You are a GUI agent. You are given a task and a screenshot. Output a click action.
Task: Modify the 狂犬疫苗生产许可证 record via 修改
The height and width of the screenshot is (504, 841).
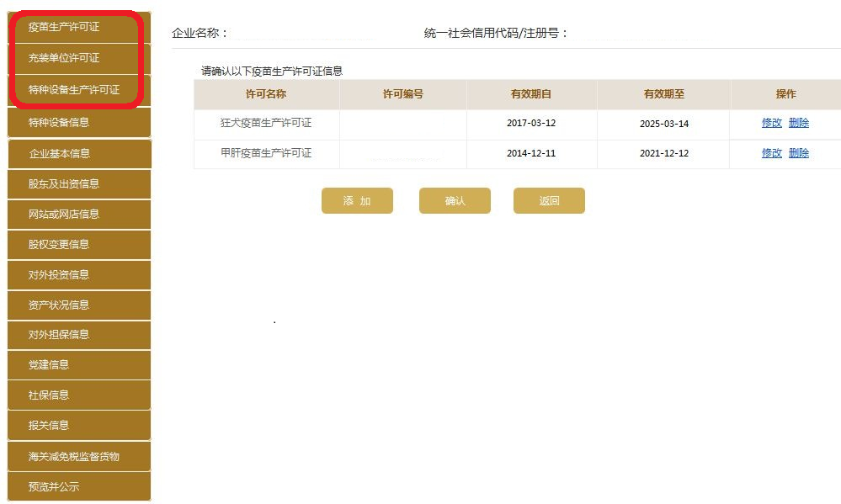(x=770, y=123)
